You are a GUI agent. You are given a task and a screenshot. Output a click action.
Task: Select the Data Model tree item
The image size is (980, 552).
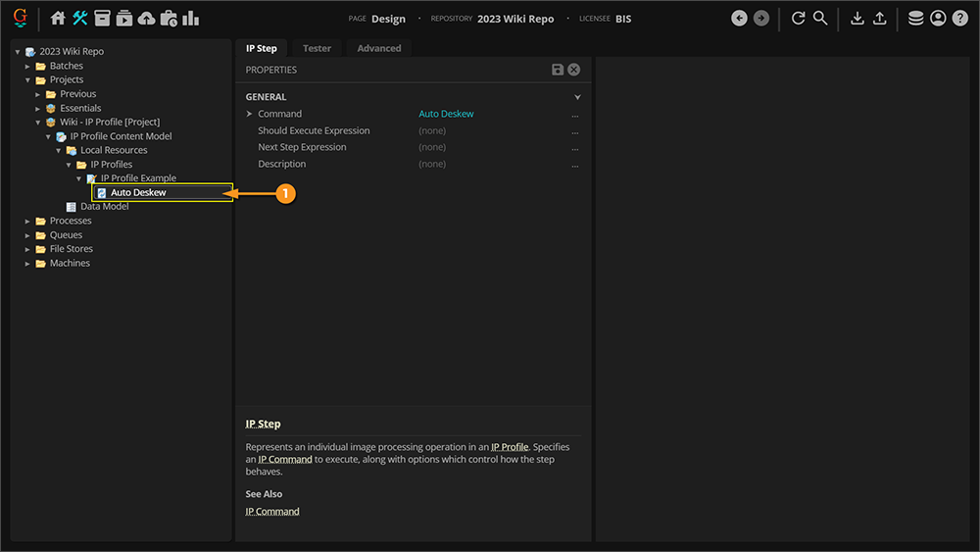coord(104,207)
